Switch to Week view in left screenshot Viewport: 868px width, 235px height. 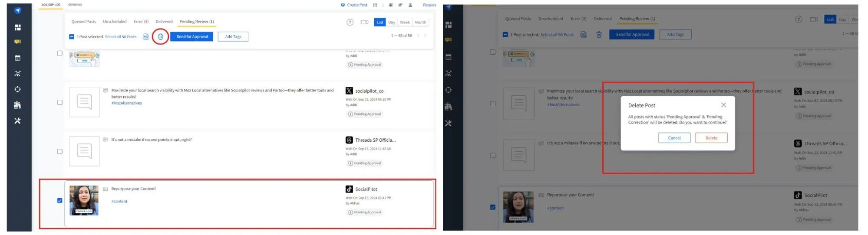pyautogui.click(x=405, y=22)
